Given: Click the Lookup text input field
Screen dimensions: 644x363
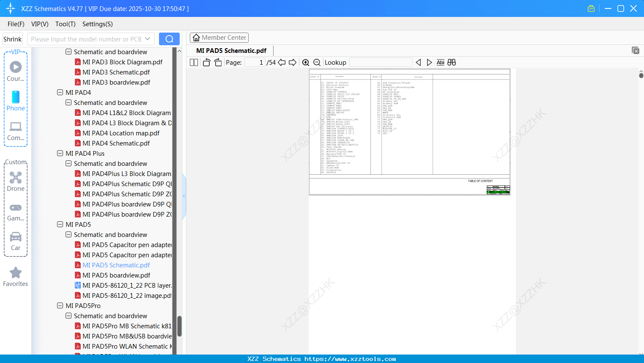Looking at the screenshot, I should (381, 63).
